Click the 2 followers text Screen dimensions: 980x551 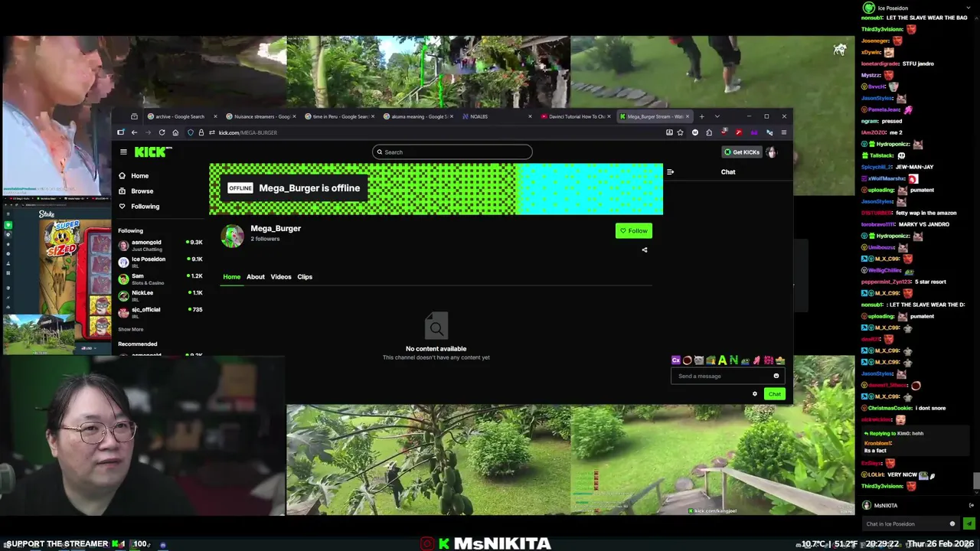265,239
